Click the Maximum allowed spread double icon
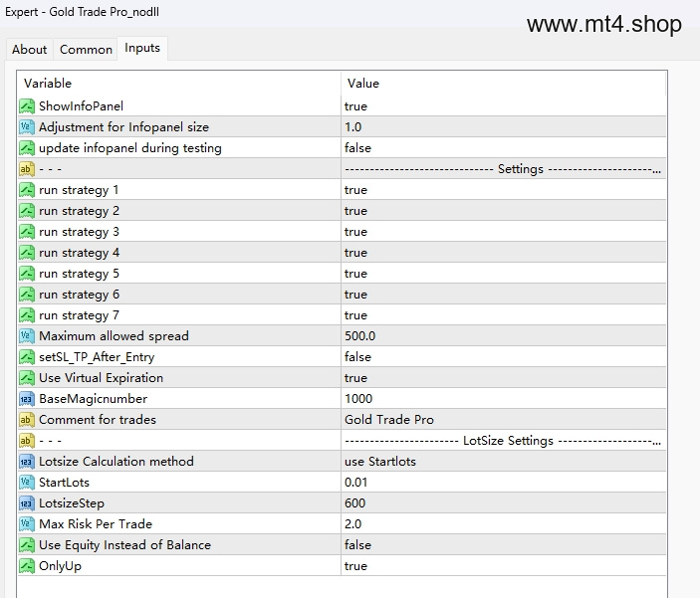Image resolution: width=700 pixels, height=598 pixels. click(27, 336)
